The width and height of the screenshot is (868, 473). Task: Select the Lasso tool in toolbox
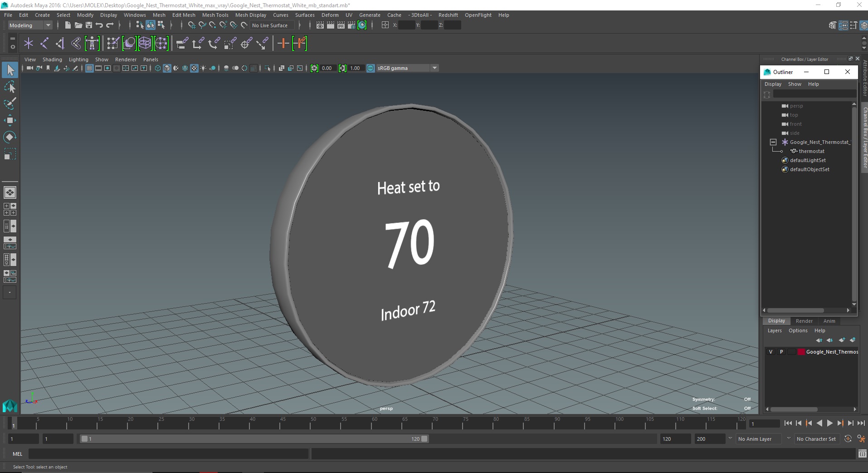point(10,87)
